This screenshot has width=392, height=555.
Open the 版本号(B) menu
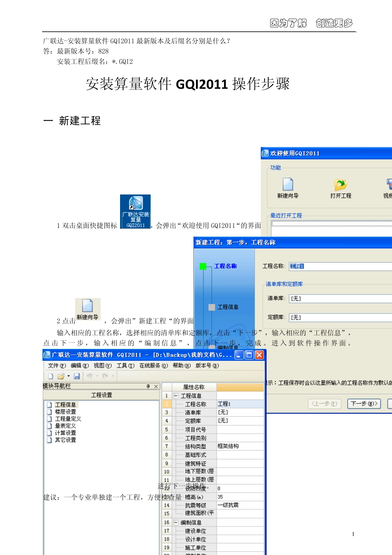point(207,365)
